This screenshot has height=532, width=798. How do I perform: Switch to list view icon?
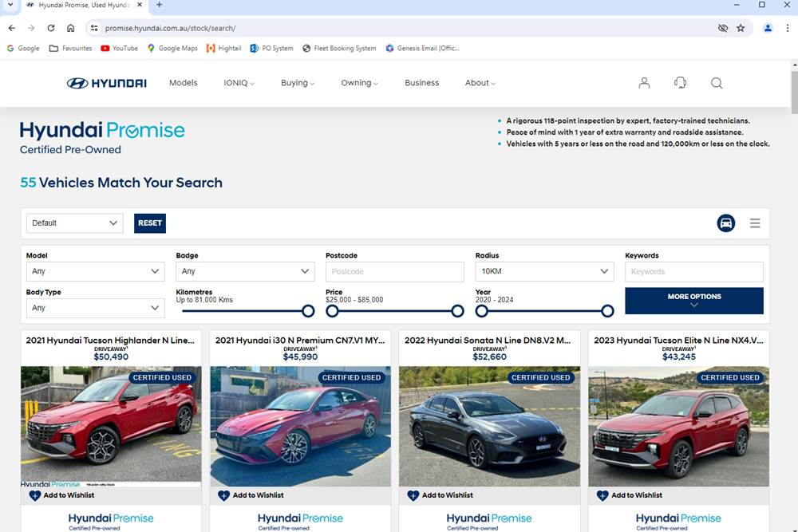coord(755,223)
